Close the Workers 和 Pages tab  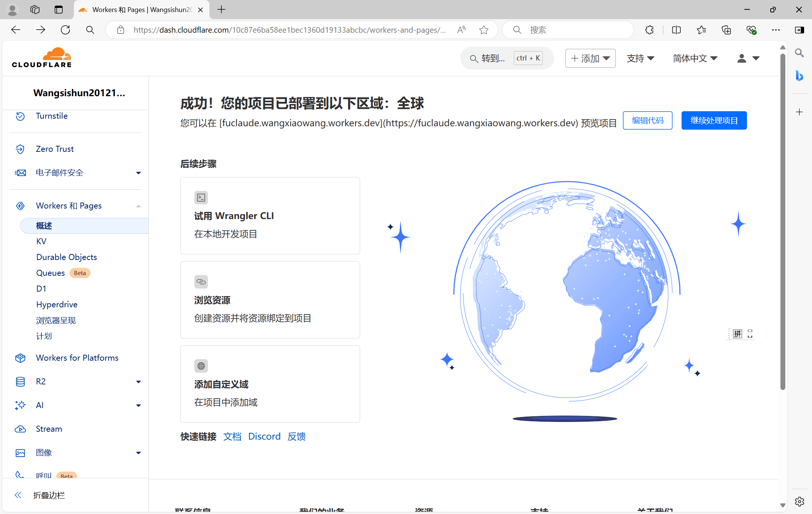(x=201, y=10)
